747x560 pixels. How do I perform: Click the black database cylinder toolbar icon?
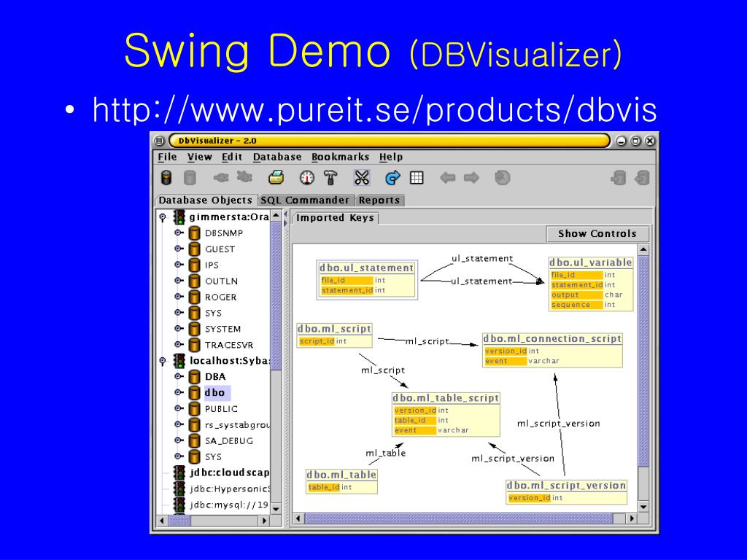click(166, 178)
